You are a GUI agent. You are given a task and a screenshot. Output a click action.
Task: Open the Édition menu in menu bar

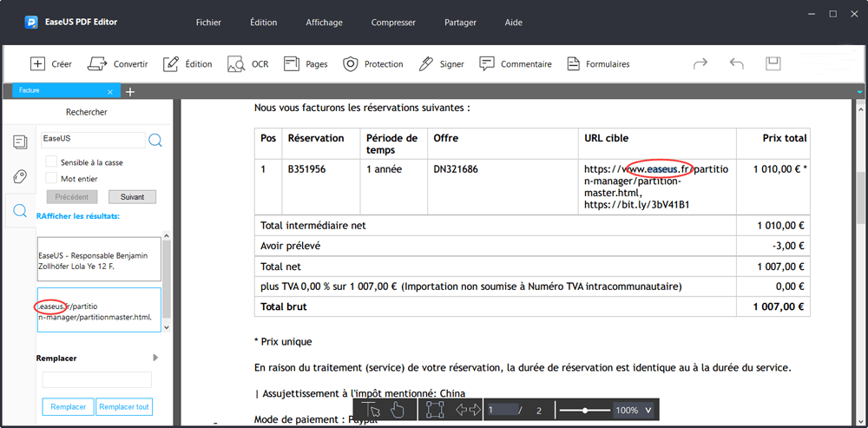[x=264, y=23]
